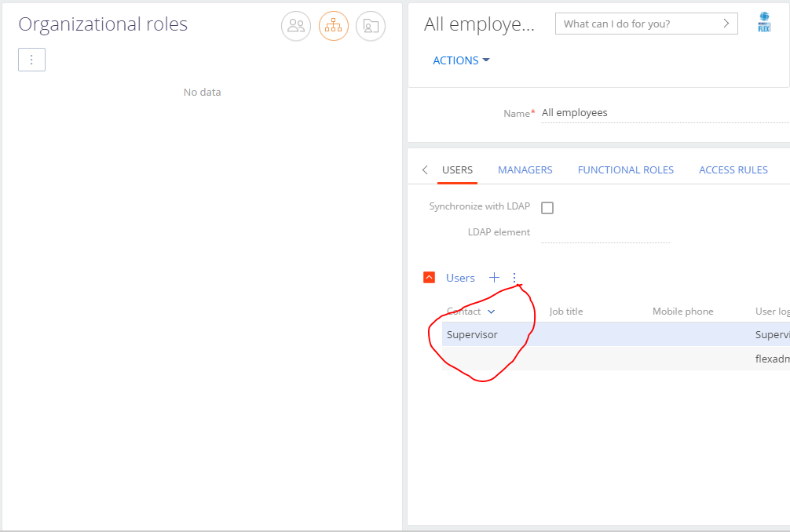The image size is (790, 532).
Task: Open the organizational structure tree view icon
Action: (x=333, y=26)
